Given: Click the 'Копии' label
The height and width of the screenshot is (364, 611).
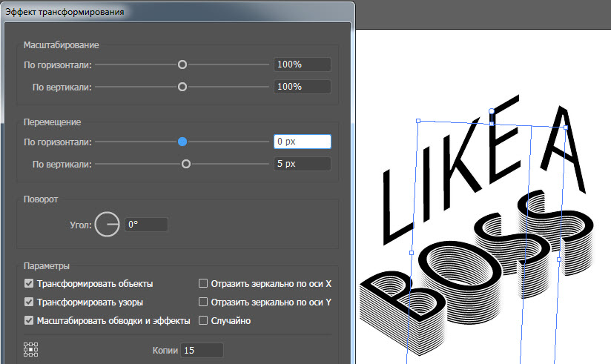Looking at the screenshot, I should [165, 351].
